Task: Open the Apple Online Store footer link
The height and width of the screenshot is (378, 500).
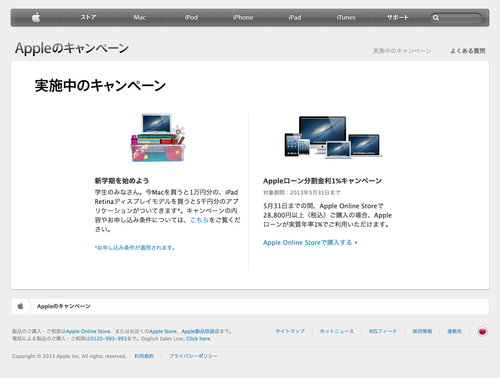Action: click(88, 331)
